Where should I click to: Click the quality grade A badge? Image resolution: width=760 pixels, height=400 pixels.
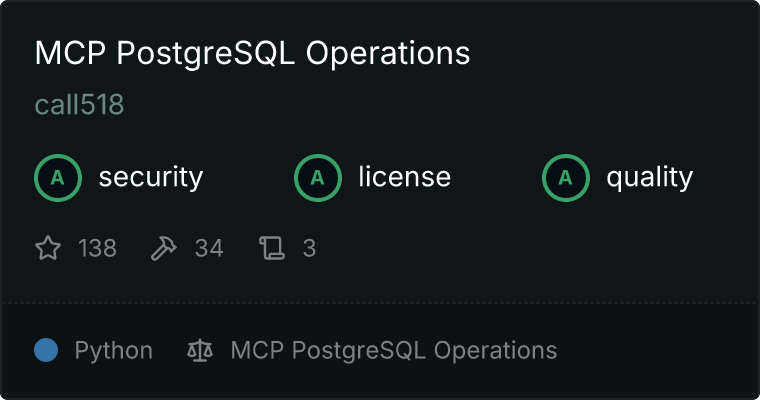(566, 178)
